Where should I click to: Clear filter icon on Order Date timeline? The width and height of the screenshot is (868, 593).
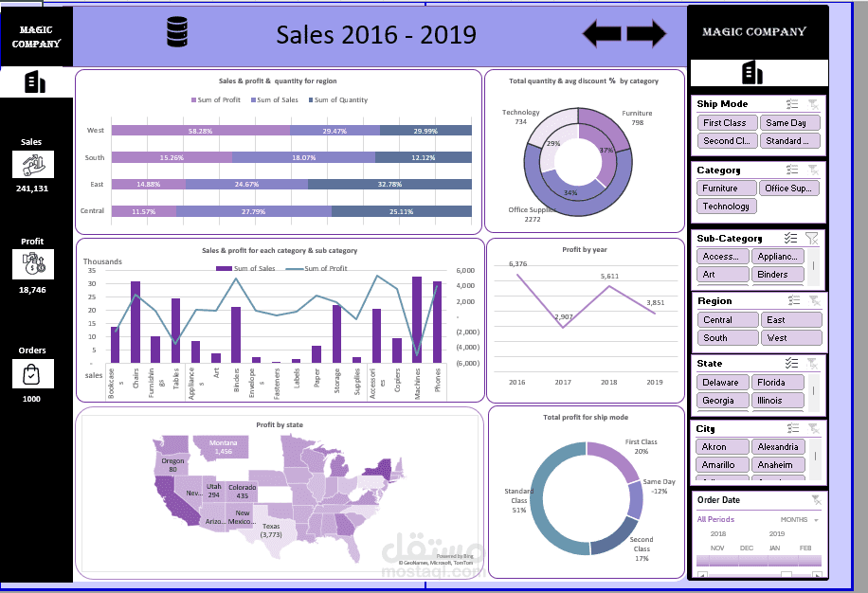click(x=816, y=500)
